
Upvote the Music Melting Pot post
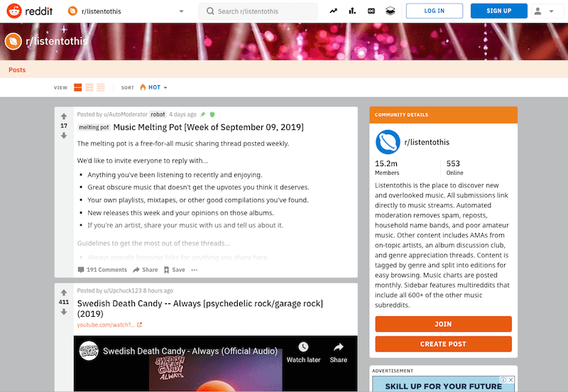point(64,116)
